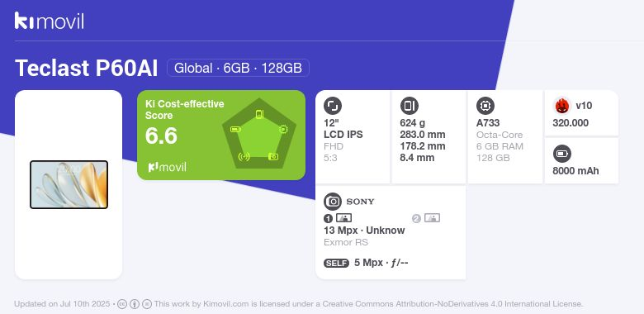The image size is (644, 314).
Task: Click the dimensions icon above 624 g
Action: [409, 106]
